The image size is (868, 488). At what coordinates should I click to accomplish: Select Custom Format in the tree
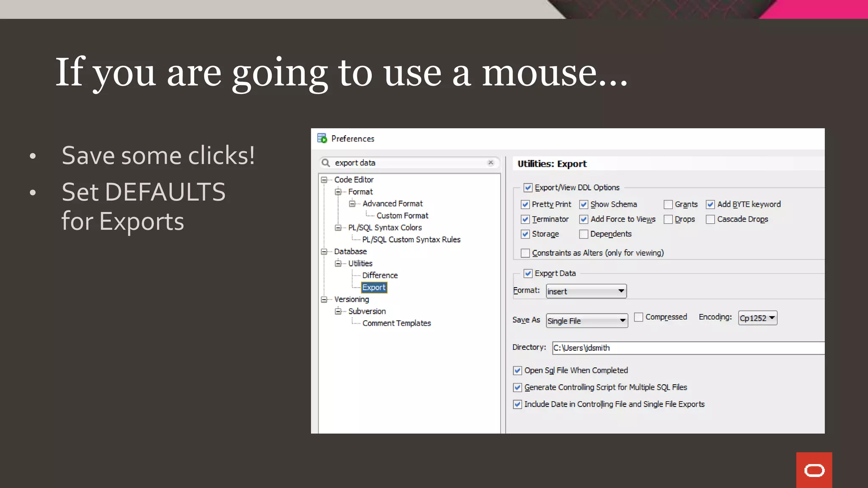pos(402,216)
